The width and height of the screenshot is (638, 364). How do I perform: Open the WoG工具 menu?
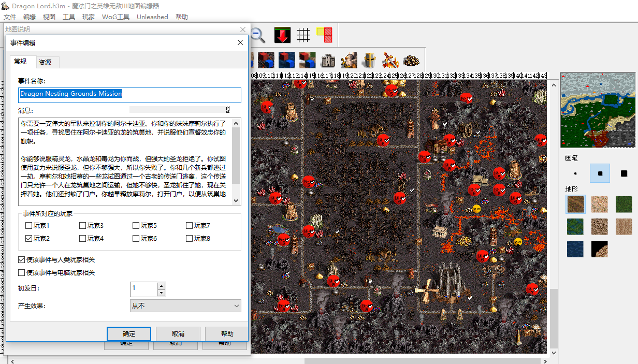[x=115, y=17]
